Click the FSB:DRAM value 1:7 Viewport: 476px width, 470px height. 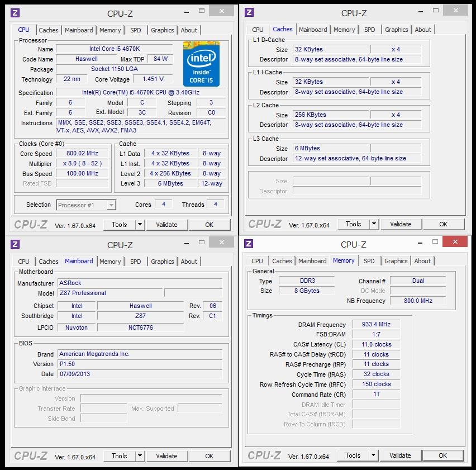click(x=376, y=334)
